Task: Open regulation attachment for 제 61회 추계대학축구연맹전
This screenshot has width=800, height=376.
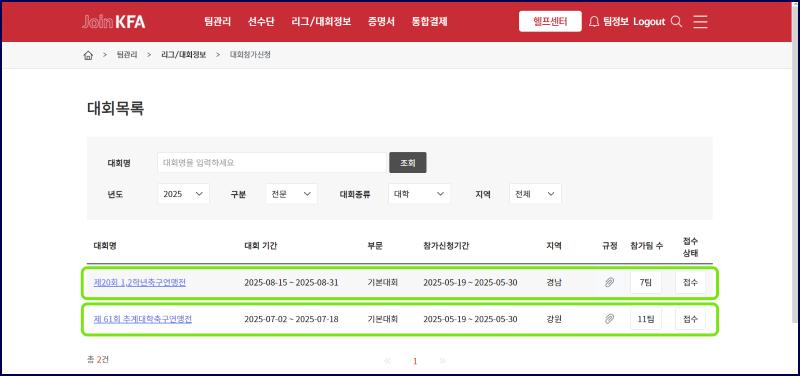Action: (x=609, y=319)
